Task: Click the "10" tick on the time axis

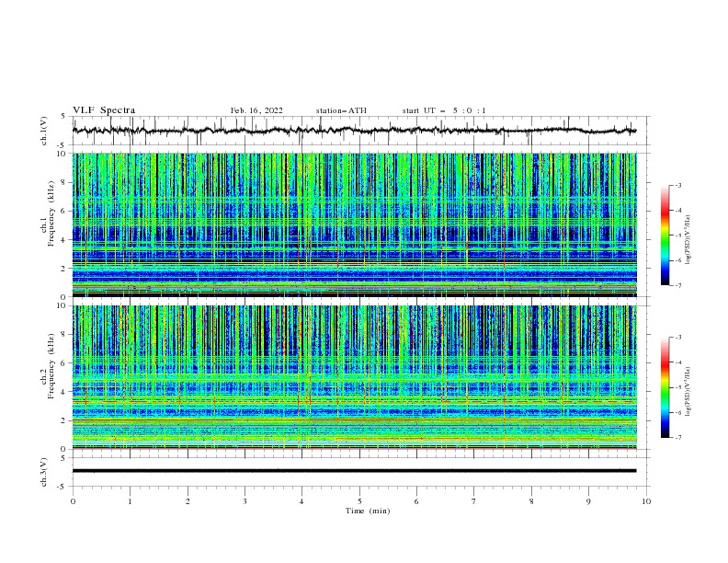Action: coord(646,501)
